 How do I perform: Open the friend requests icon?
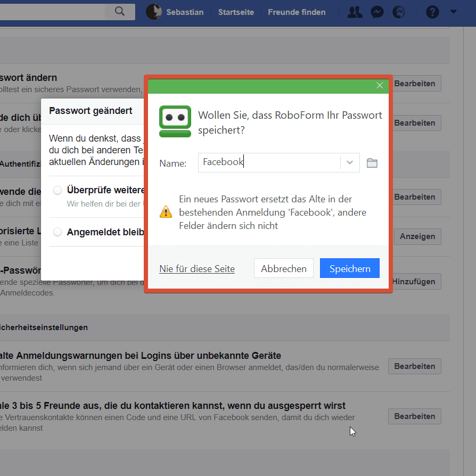[x=355, y=12]
